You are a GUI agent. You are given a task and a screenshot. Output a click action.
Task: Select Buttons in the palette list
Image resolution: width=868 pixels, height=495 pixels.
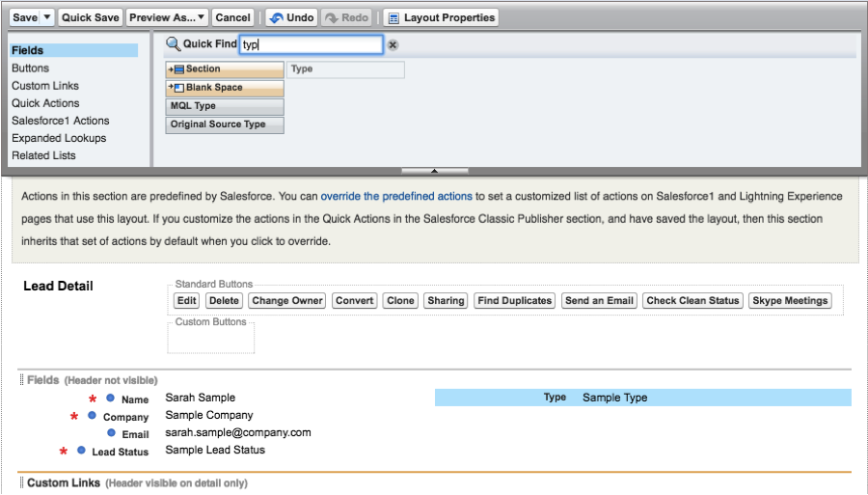(31, 69)
